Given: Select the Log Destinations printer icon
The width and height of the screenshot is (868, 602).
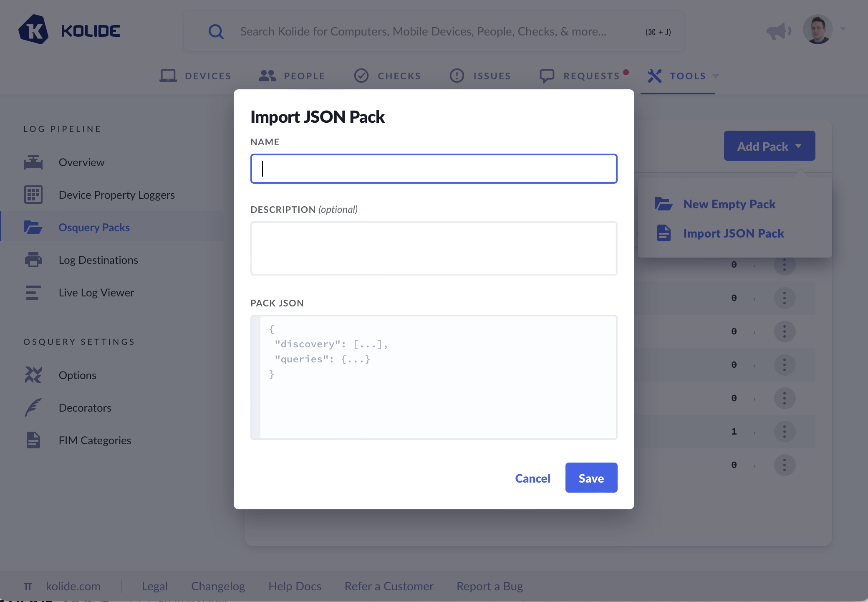Looking at the screenshot, I should [33, 260].
